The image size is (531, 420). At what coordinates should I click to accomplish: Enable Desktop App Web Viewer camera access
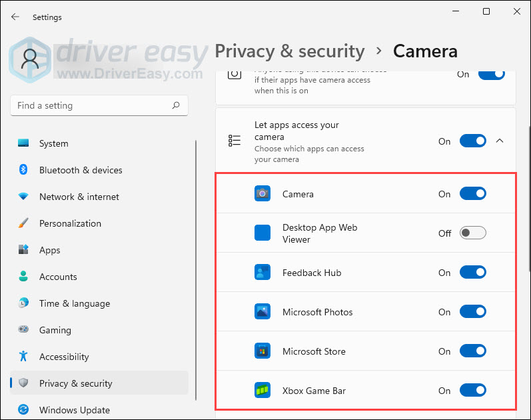pos(472,233)
